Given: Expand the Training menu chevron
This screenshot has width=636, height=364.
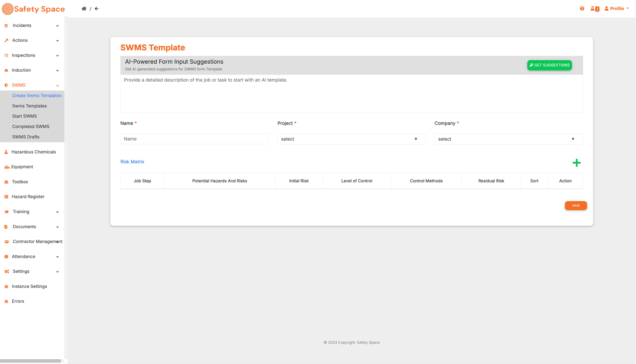Looking at the screenshot, I should click(57, 212).
